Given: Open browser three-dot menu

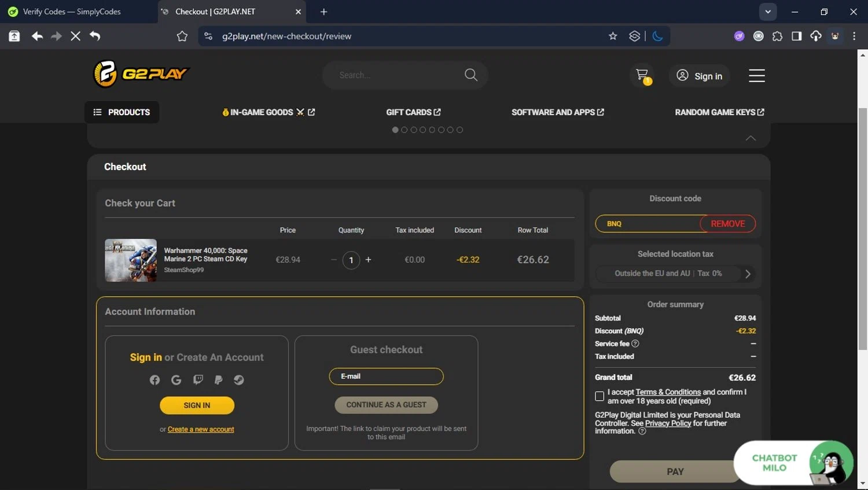Looking at the screenshot, I should [854, 36].
